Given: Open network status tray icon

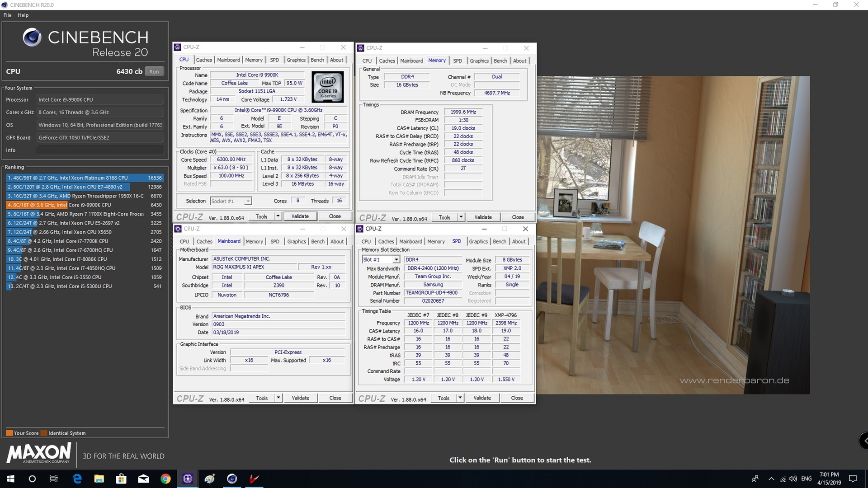Looking at the screenshot, I should point(783,479).
